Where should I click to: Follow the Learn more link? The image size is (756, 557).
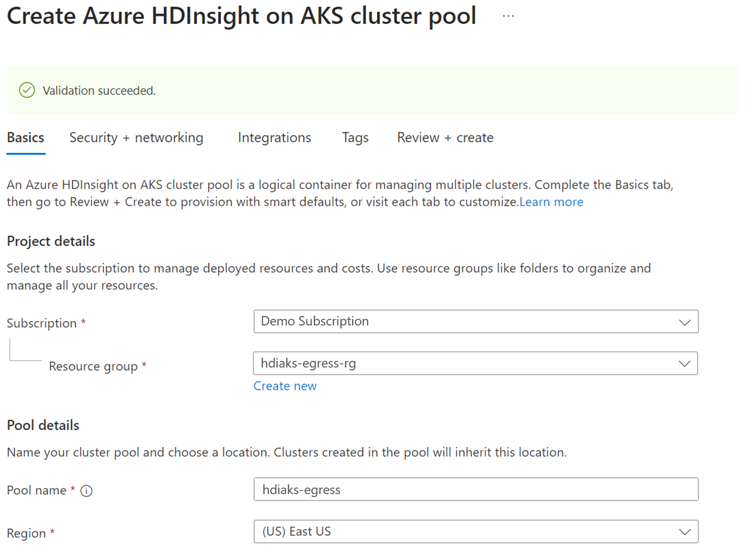[551, 202]
